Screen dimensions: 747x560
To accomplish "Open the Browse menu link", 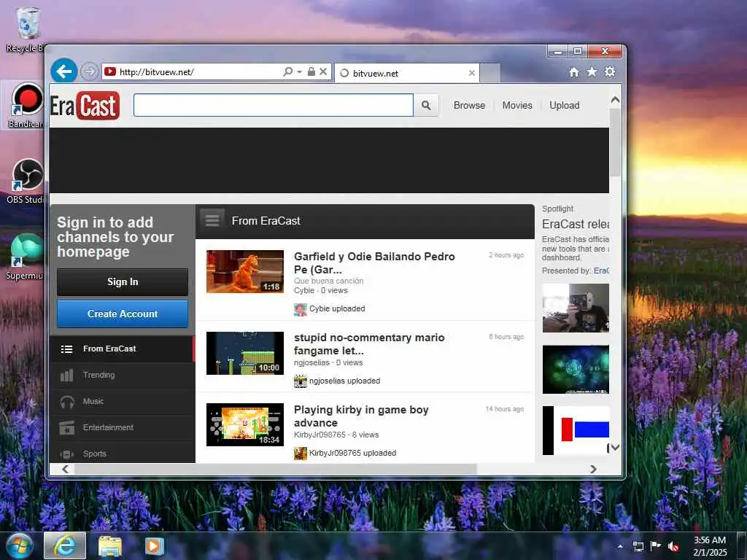I will click(469, 105).
